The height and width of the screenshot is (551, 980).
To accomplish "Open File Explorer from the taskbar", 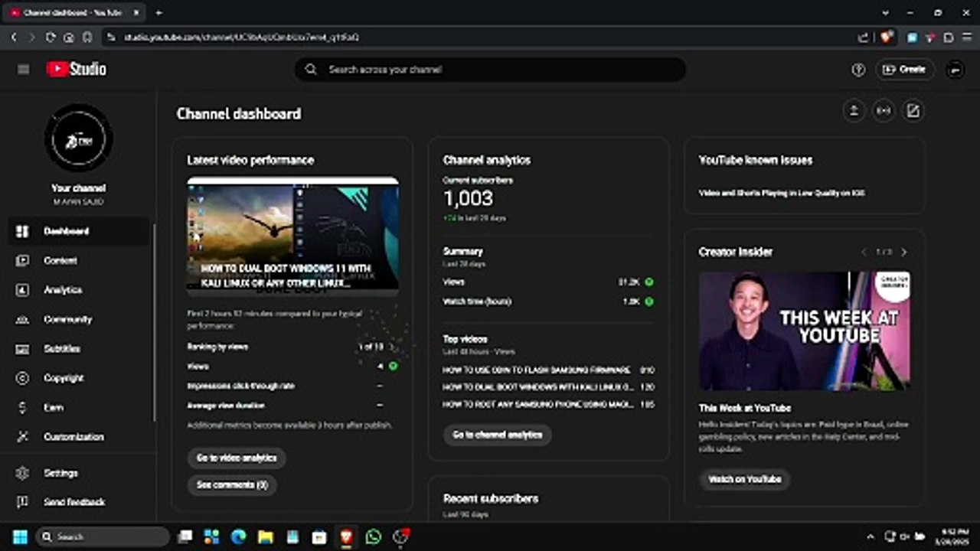I will tap(266, 536).
